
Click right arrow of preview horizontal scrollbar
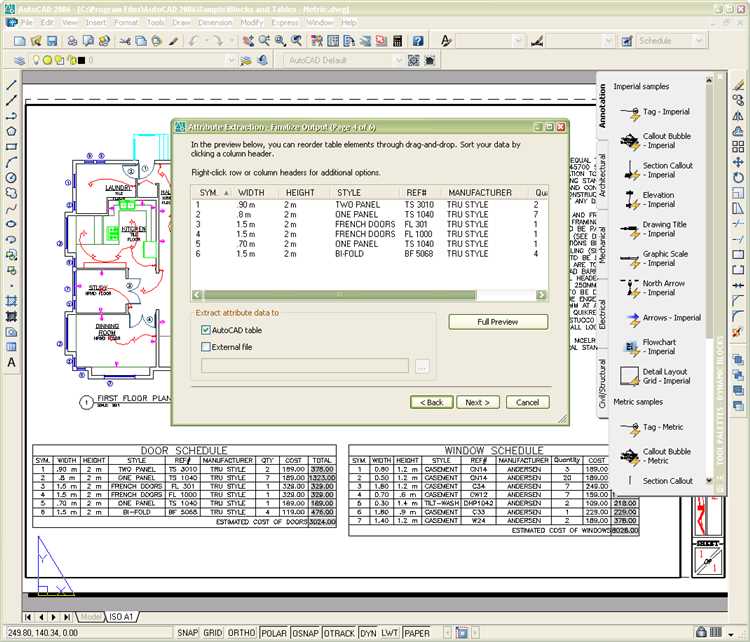click(541, 295)
